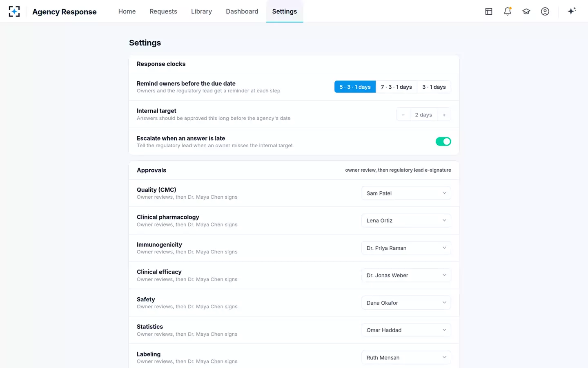Open the Quality (CMC) owner dropdown
Screen dimensions: 588x368
tap(406, 193)
